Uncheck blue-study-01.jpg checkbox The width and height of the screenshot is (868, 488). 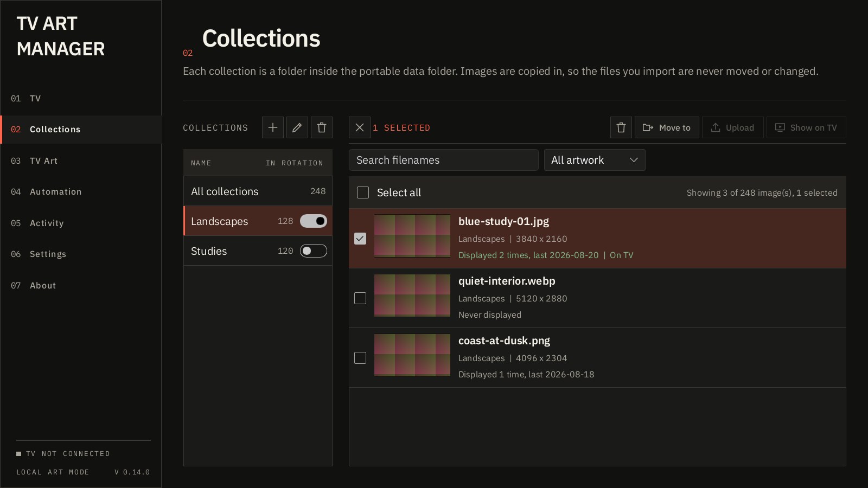[x=360, y=239]
